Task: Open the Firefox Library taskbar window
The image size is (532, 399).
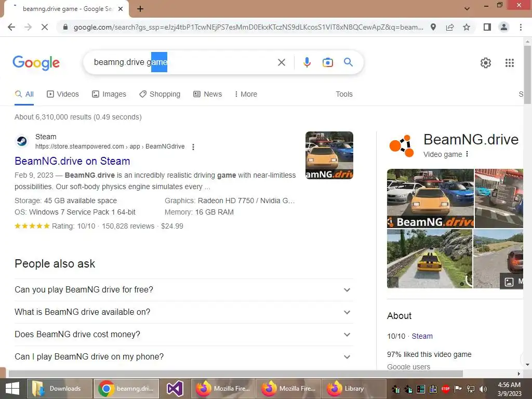Action: tap(353, 389)
